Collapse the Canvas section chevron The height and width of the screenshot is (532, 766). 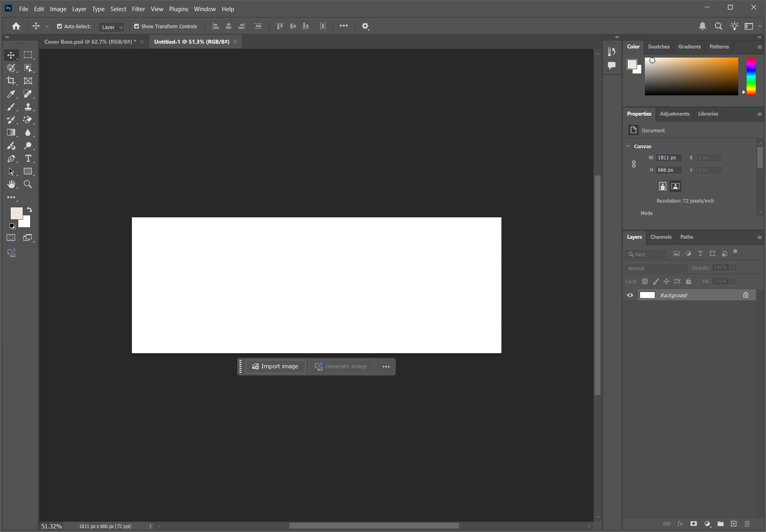(x=628, y=146)
